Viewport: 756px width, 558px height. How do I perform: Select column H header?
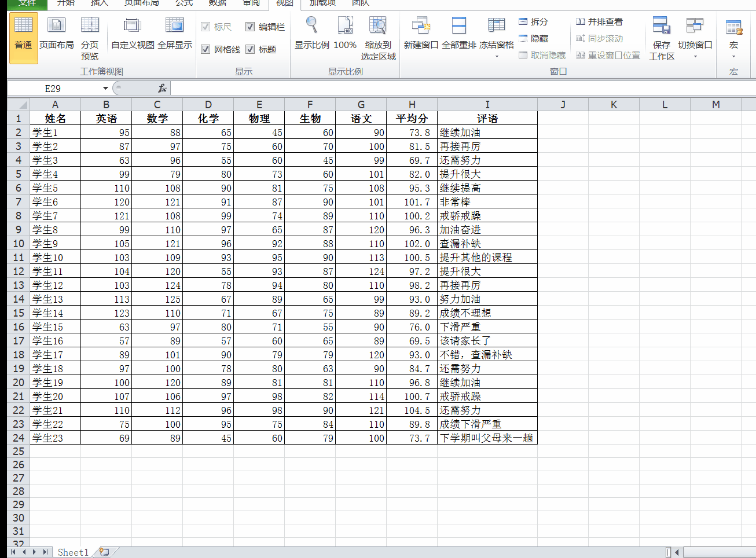[x=412, y=105]
